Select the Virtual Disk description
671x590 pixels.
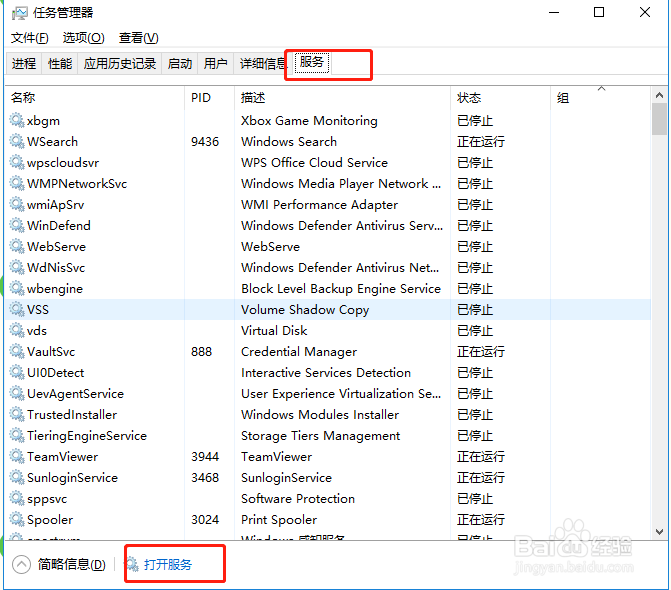pos(274,331)
